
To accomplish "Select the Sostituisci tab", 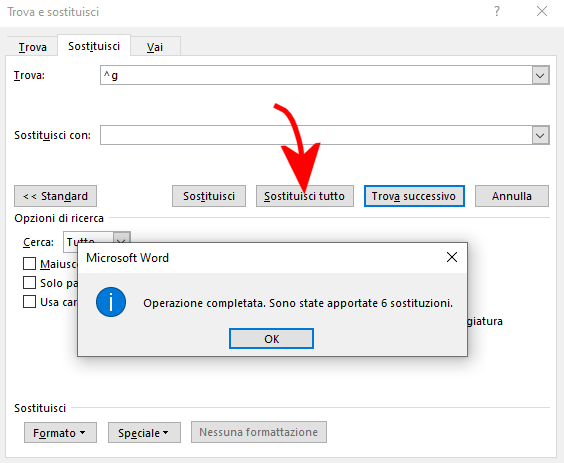I will 94,46.
